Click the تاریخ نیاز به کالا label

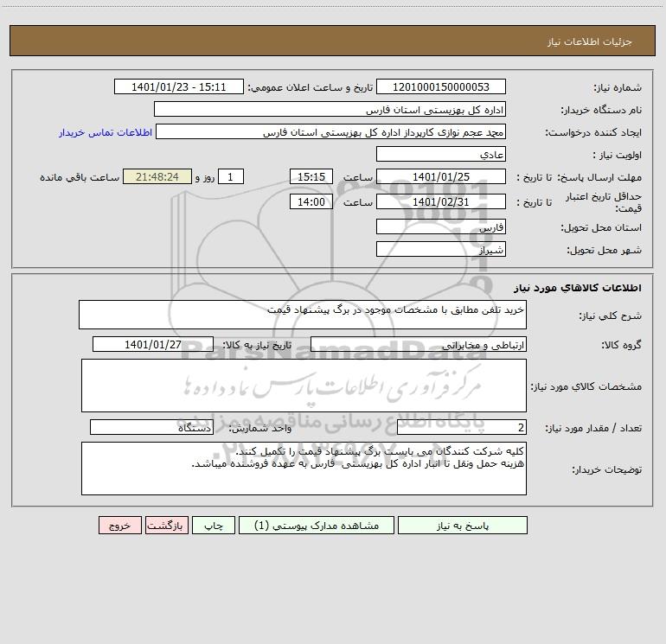point(257,345)
